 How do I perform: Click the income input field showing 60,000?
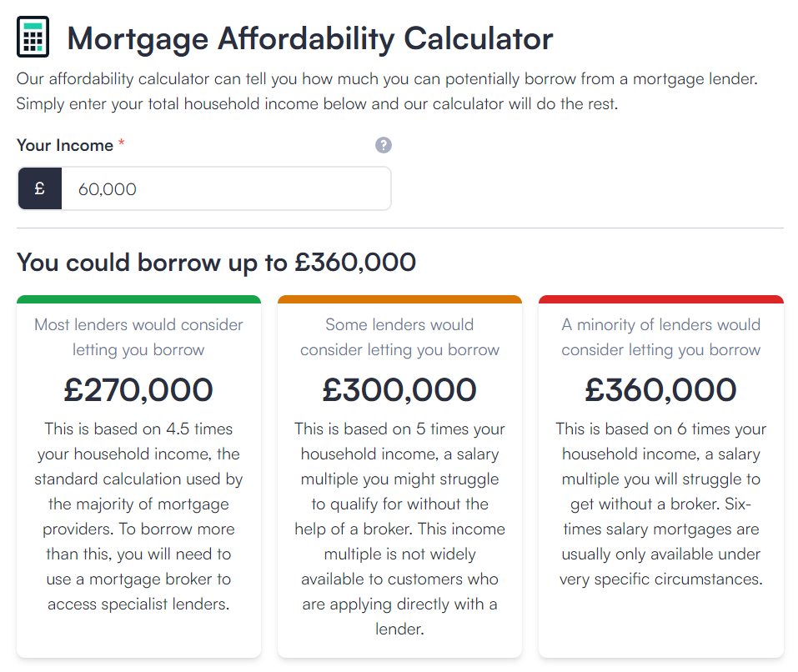tap(225, 189)
